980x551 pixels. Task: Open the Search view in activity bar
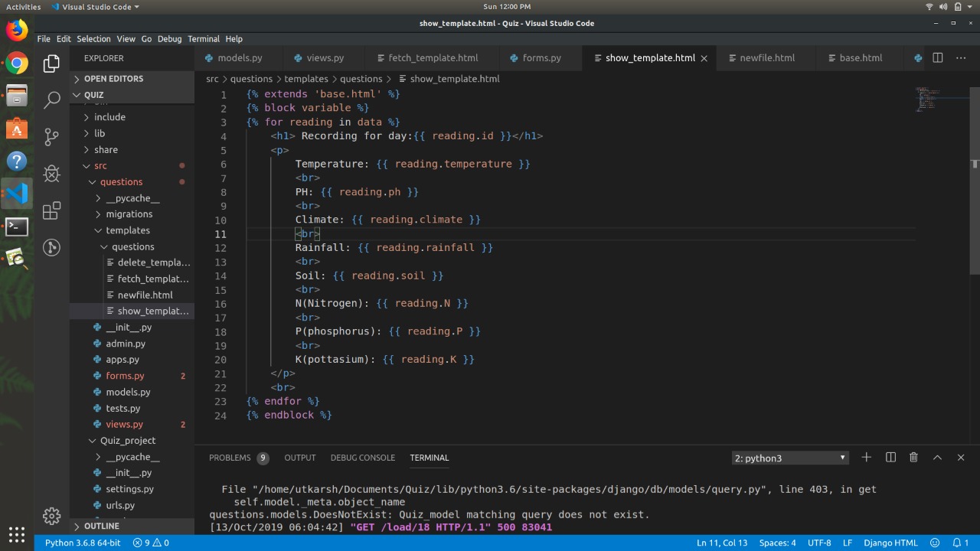coord(51,99)
